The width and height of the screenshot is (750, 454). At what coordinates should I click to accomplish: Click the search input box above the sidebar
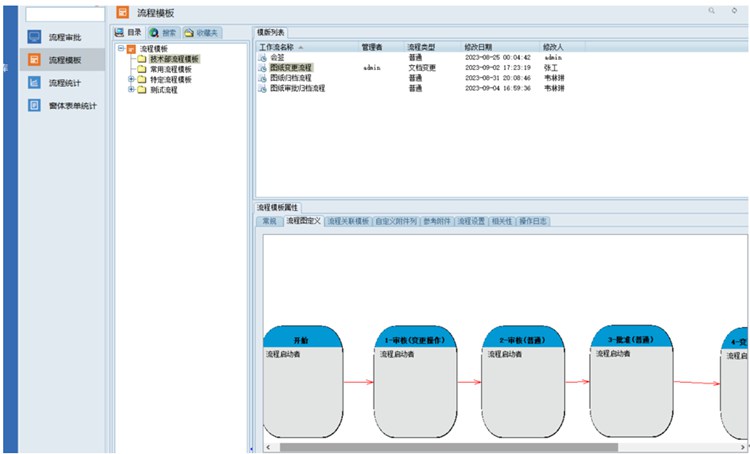64,15
